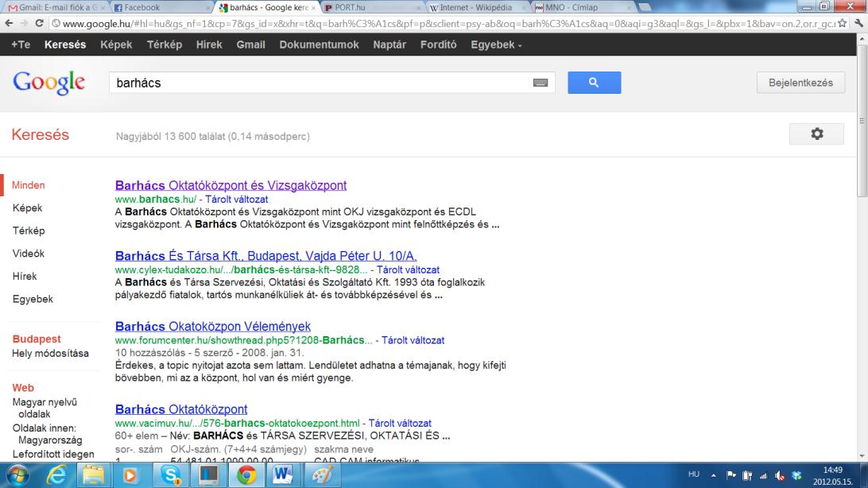Open cached version of forumcenter result
Screen dimensions: 868x488
(413, 340)
